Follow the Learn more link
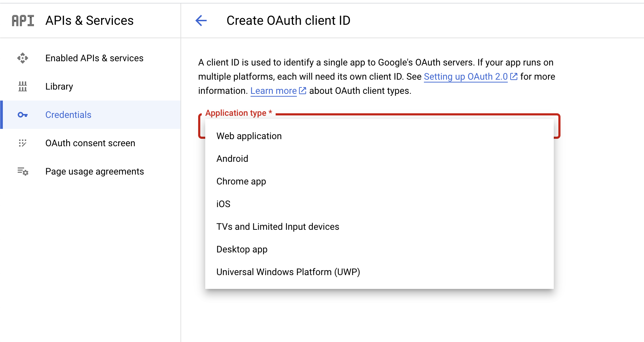 point(274,91)
